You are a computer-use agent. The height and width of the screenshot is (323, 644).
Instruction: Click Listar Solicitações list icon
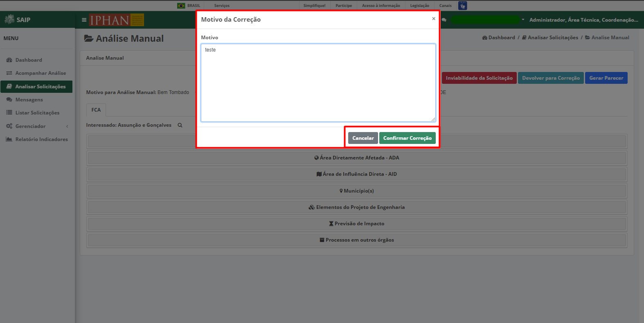9,113
